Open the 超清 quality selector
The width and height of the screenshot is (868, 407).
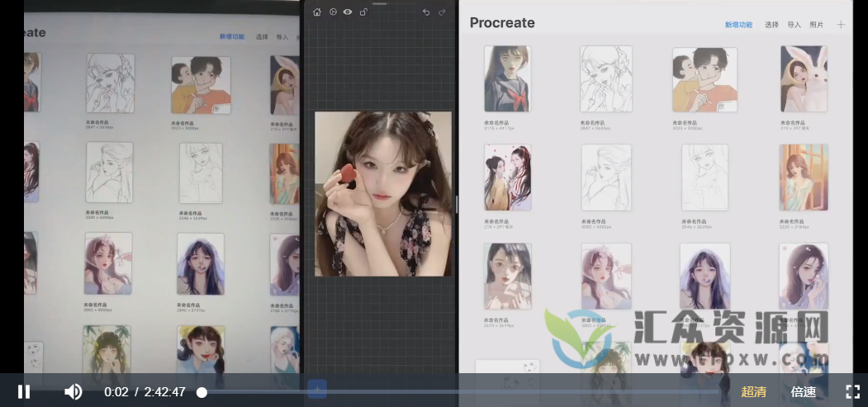[x=753, y=392]
